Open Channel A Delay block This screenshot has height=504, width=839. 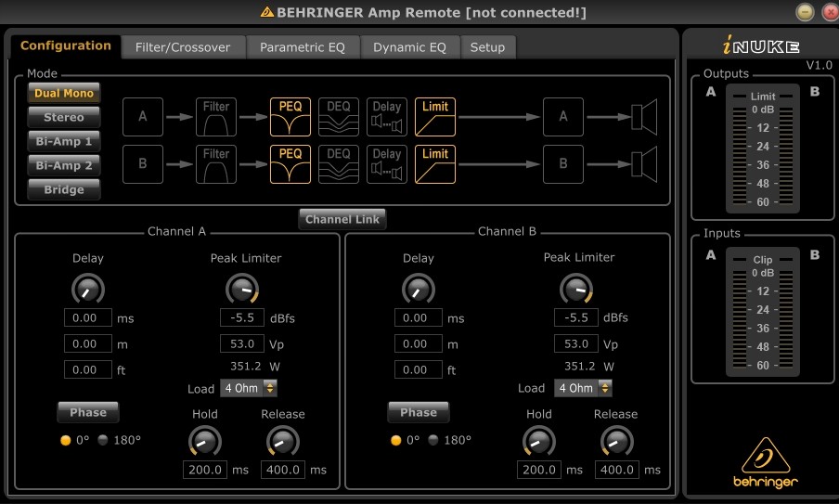point(386,117)
